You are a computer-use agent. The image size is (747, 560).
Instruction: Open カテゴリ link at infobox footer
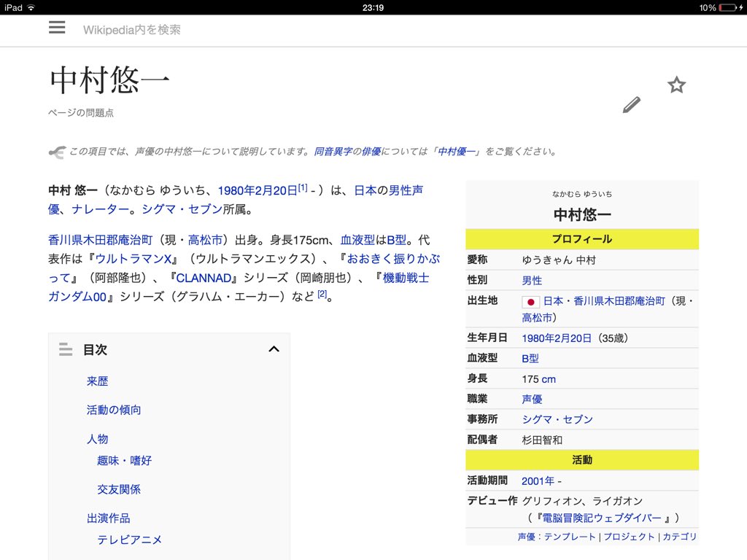(x=680, y=537)
